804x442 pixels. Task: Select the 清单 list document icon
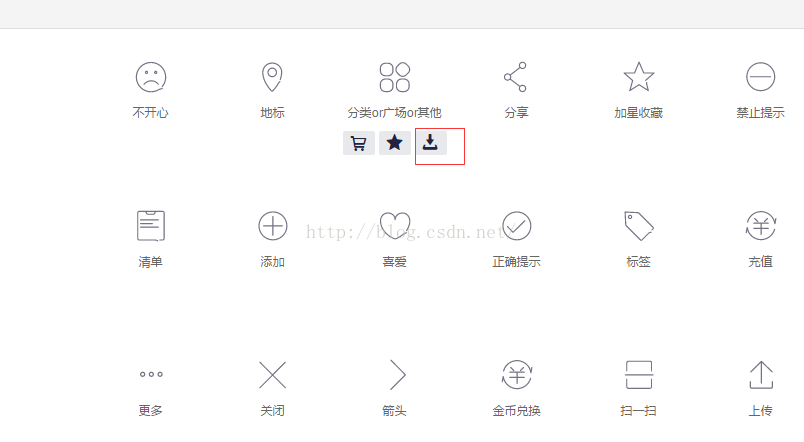(x=151, y=226)
